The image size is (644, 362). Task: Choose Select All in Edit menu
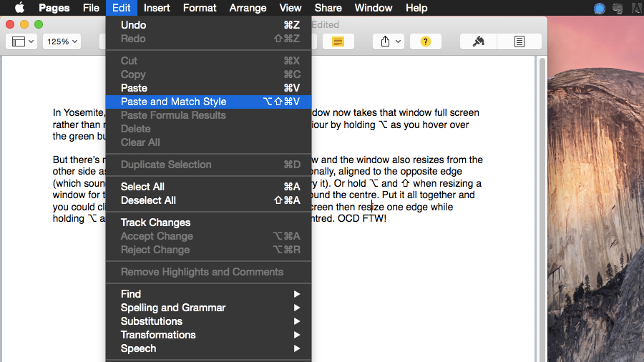209,187
